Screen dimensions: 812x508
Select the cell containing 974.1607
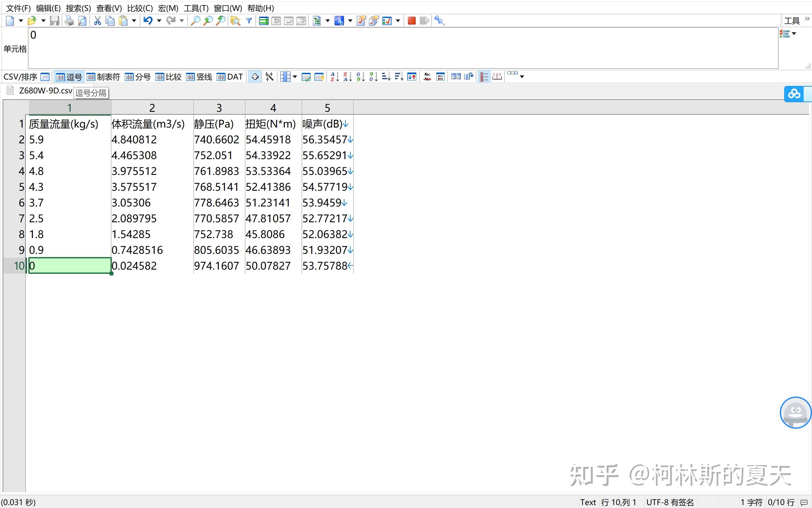click(x=217, y=266)
